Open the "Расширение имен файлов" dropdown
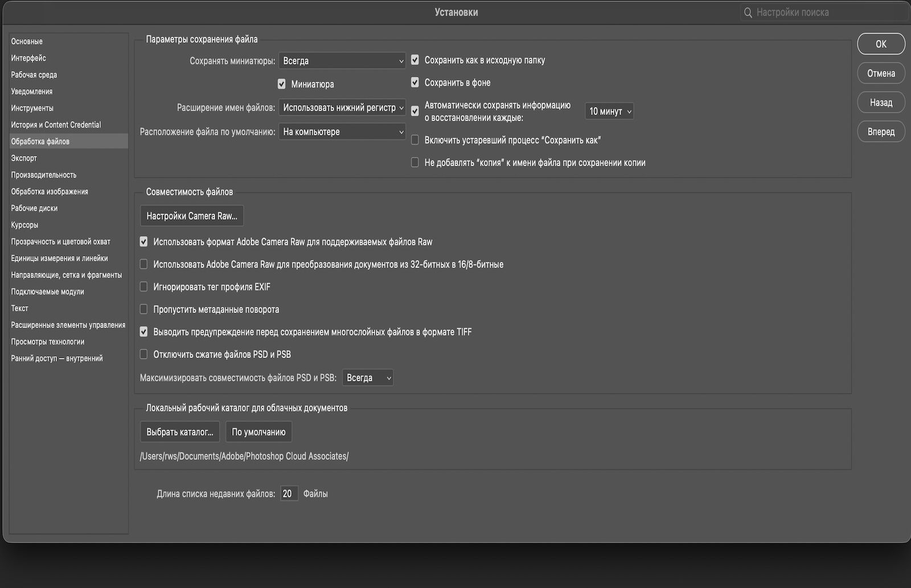The image size is (911, 588). point(342,108)
